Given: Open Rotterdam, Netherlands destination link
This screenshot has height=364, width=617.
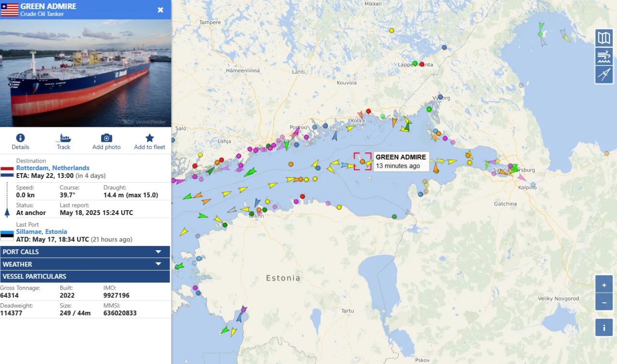Looking at the screenshot, I should tap(53, 168).
